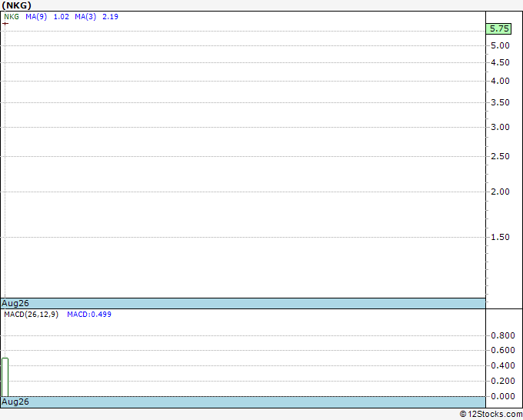523x420 pixels.
Task: Click the Aug26 date under MACD panel
Action: tap(15, 402)
